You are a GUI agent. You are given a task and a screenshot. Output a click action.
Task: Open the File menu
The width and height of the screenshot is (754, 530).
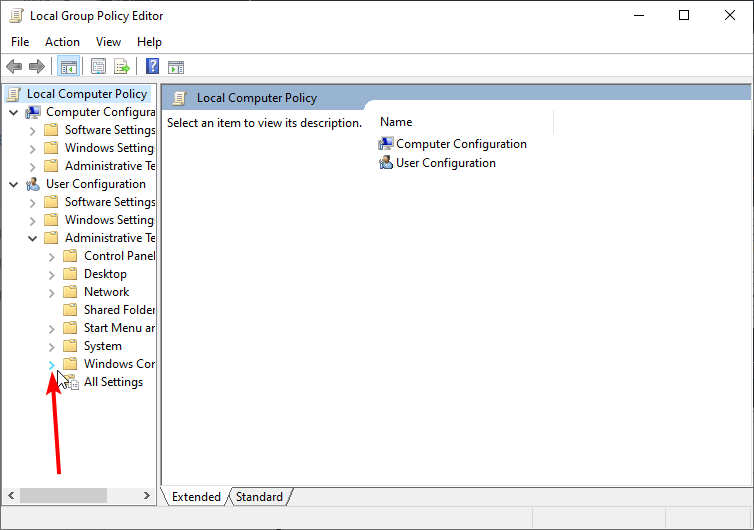point(20,42)
